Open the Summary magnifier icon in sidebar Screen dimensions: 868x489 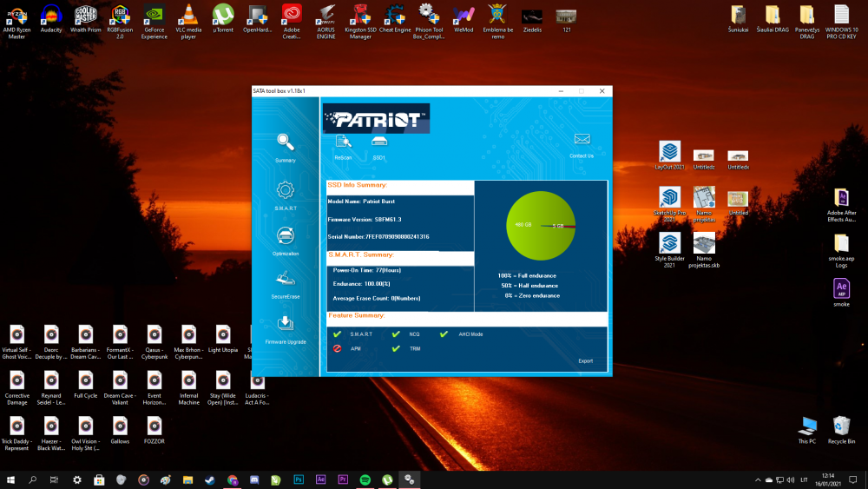click(285, 142)
